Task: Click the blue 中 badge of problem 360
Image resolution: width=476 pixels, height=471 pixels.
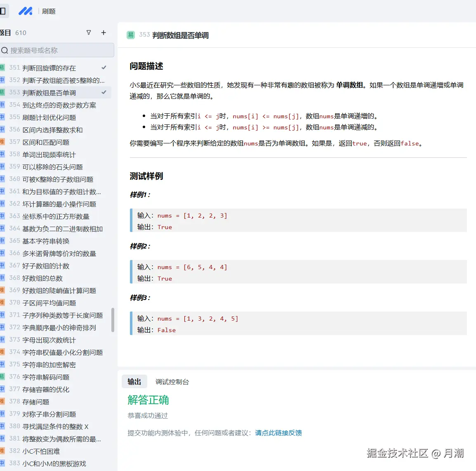Action: pyautogui.click(x=2, y=179)
